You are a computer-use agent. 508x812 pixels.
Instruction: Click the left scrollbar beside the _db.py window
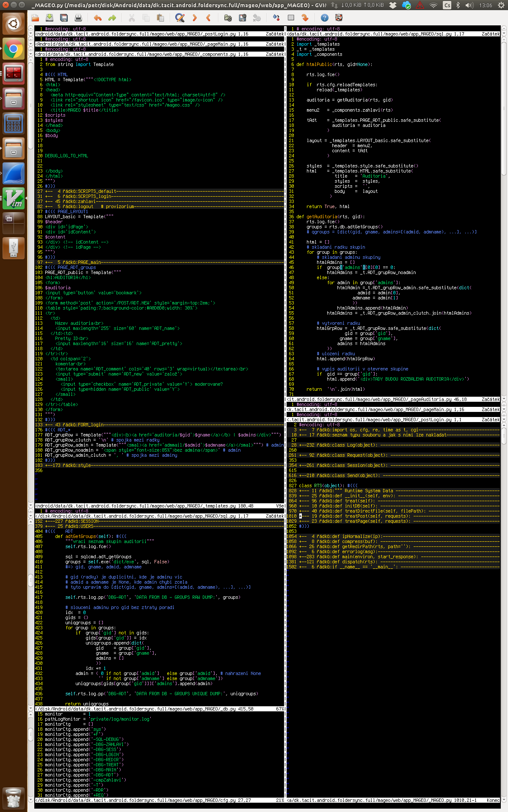(30, 615)
